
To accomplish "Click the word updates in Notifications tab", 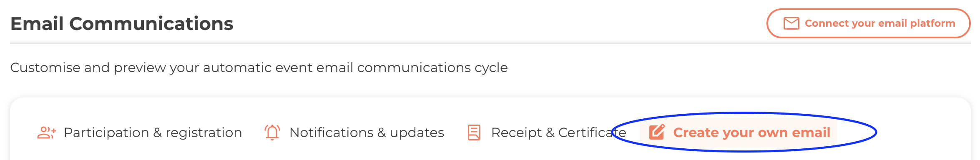I will click(417, 133).
